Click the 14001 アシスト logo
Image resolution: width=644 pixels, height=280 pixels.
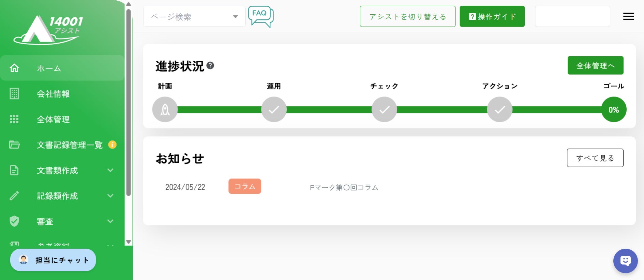click(48, 30)
